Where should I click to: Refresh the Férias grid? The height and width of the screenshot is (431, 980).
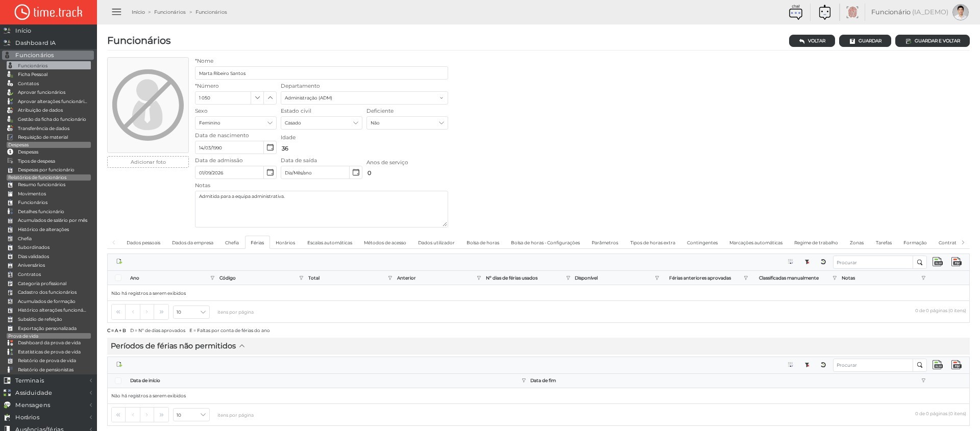coord(823,262)
